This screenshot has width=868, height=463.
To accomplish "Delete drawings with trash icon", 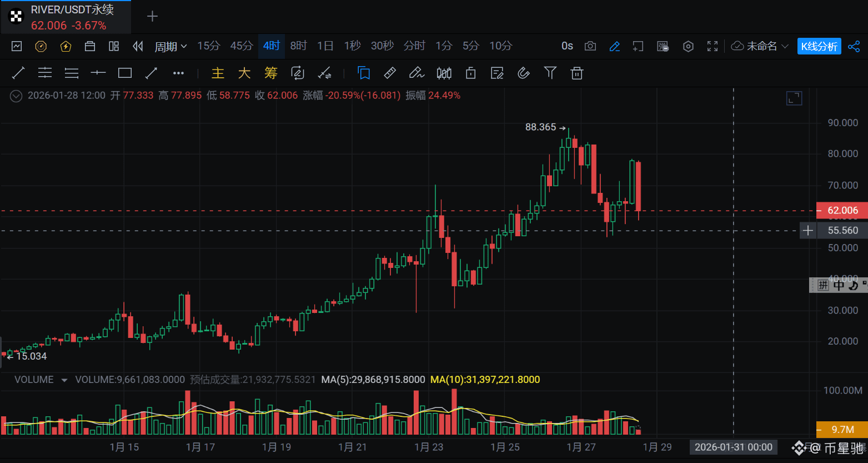I will [577, 73].
